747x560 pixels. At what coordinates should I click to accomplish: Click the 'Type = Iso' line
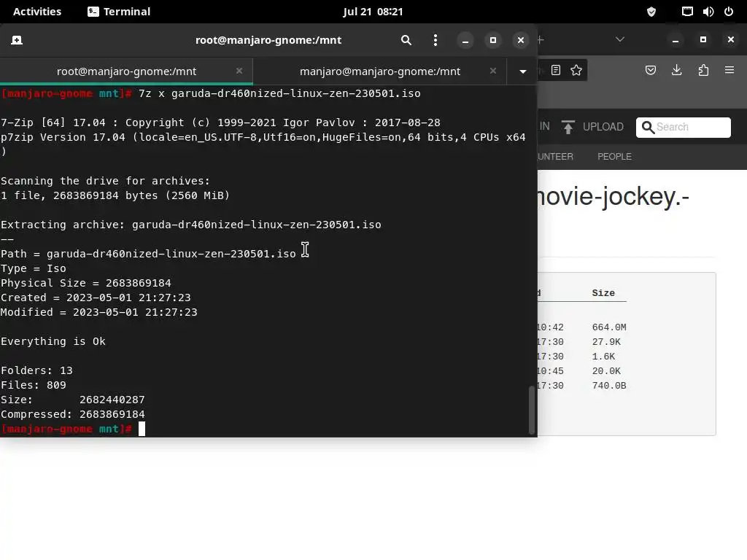pos(34,268)
